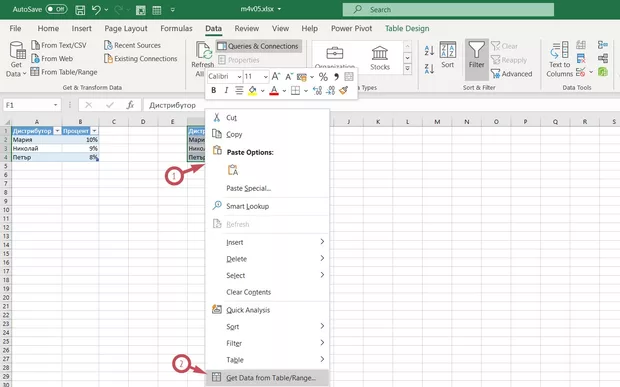Import data From Text/CSV
The height and width of the screenshot is (387, 620).
[59, 45]
